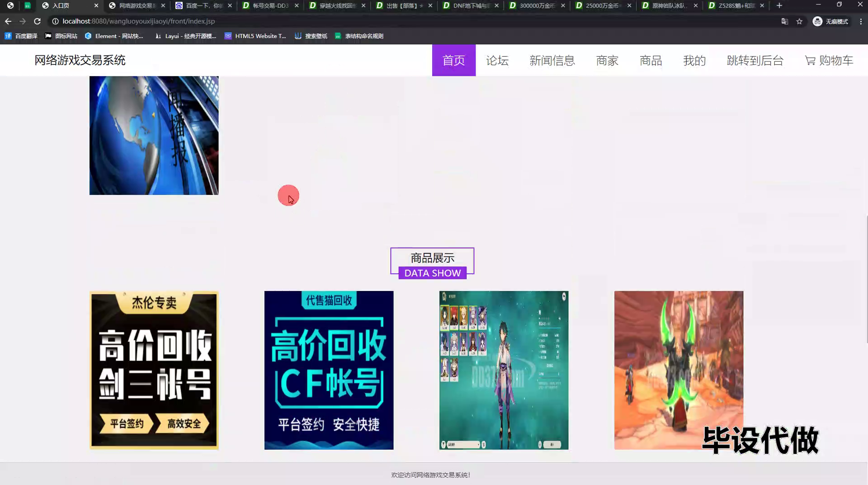
Task: Open the 搜索壁纸 bookmark
Action: 311,36
